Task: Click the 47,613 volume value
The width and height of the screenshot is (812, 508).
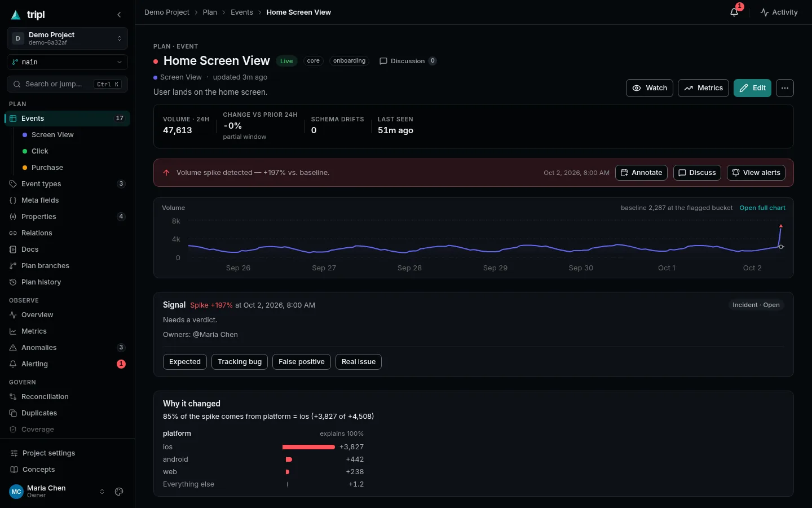Action: point(178,130)
